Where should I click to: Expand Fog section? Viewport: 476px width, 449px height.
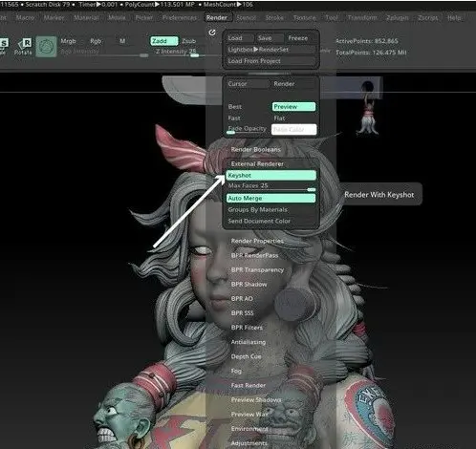pyautogui.click(x=236, y=371)
